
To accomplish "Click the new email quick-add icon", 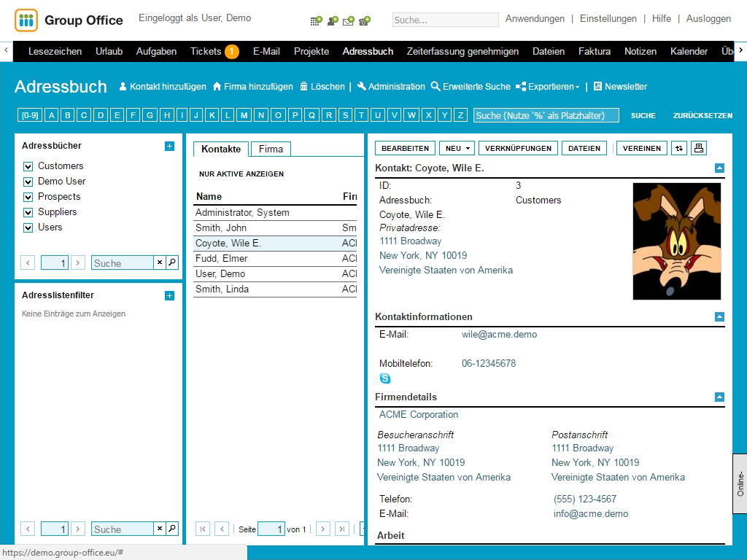I will 348,20.
